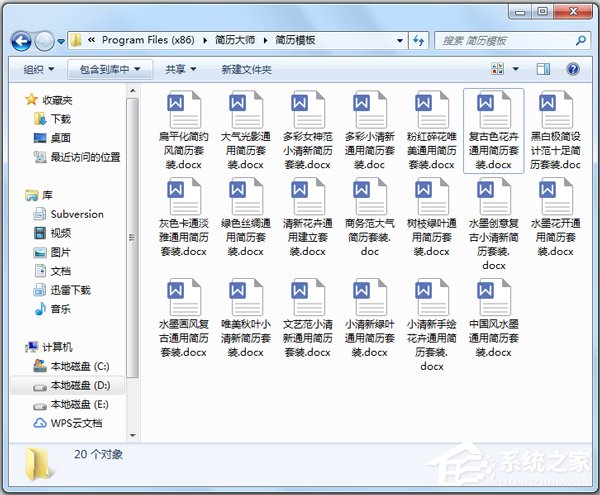Click 简历模板 in the address path

(x=295, y=40)
